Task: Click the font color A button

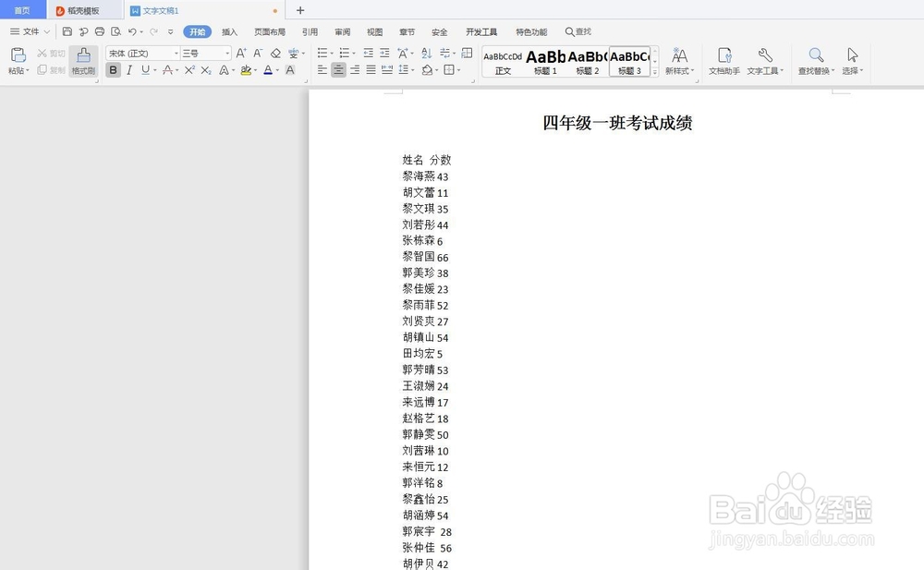Action: [268, 70]
